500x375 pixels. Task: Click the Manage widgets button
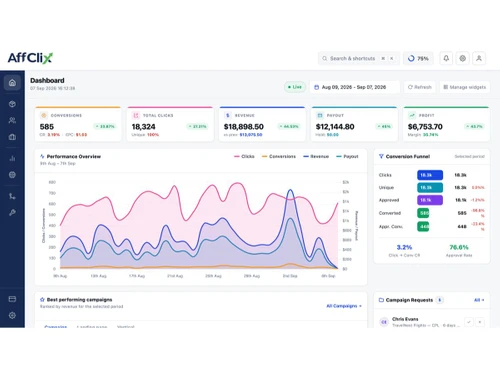coord(465,87)
